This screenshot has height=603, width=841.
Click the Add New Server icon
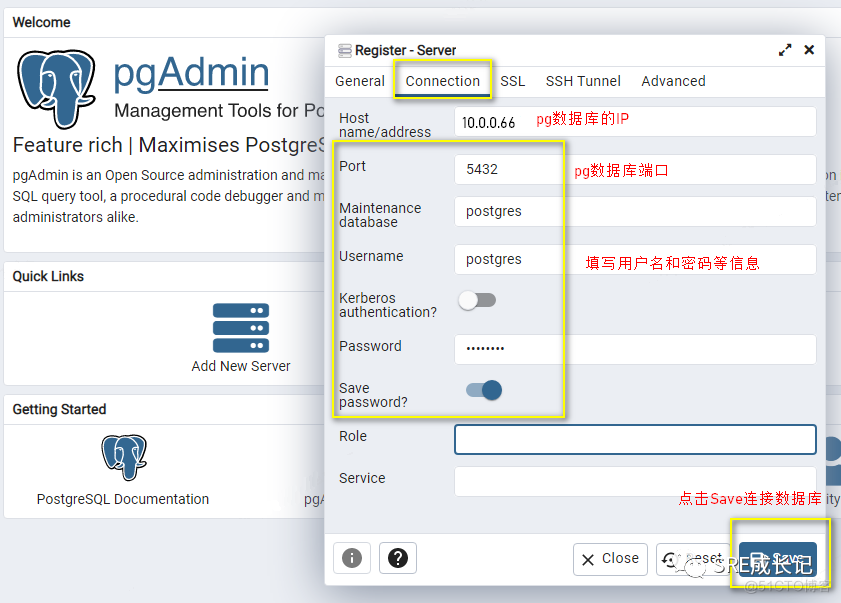click(x=241, y=328)
